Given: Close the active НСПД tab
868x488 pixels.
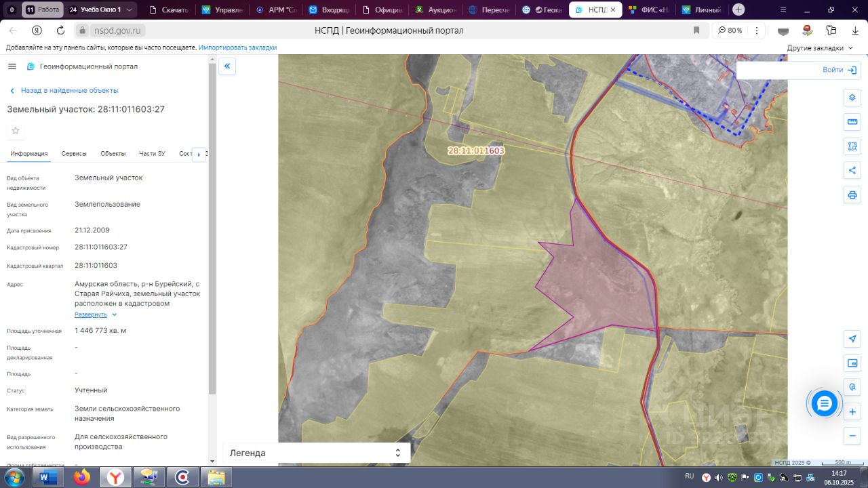Looking at the screenshot, I should 613,10.
